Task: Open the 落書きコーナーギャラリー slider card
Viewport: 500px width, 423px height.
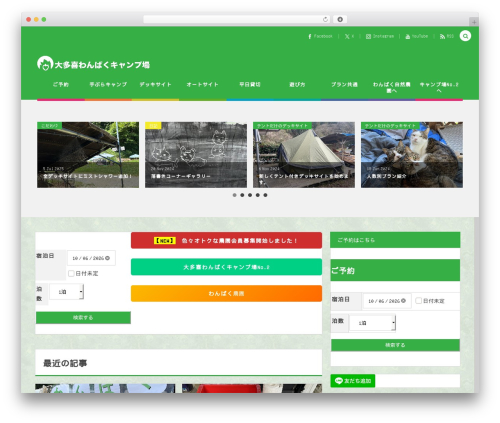Action: [196, 155]
